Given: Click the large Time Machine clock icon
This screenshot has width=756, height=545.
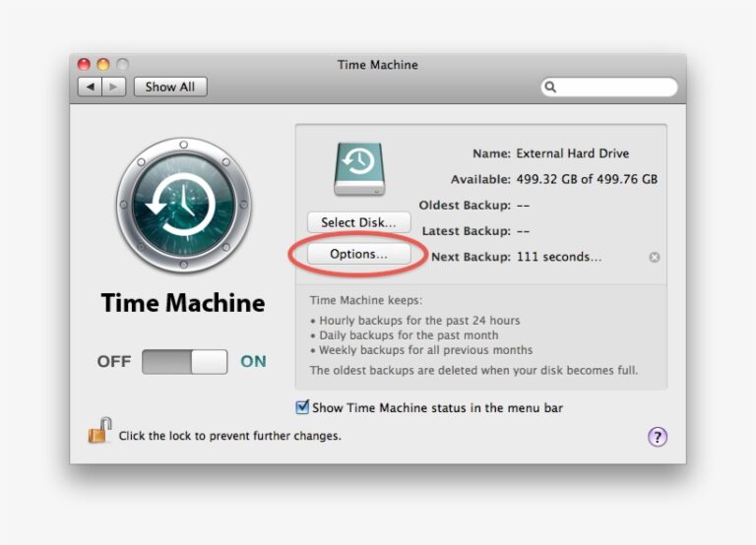Looking at the screenshot, I should [x=184, y=205].
